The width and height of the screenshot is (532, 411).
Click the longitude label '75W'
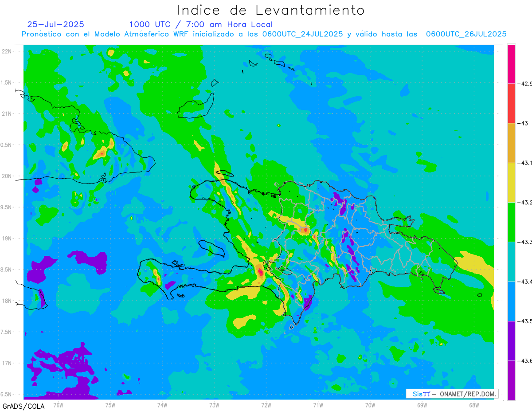pyautogui.click(x=110, y=404)
